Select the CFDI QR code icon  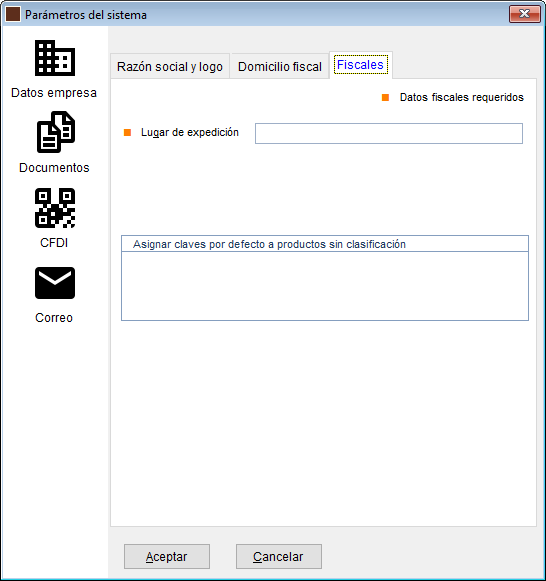click(x=55, y=208)
